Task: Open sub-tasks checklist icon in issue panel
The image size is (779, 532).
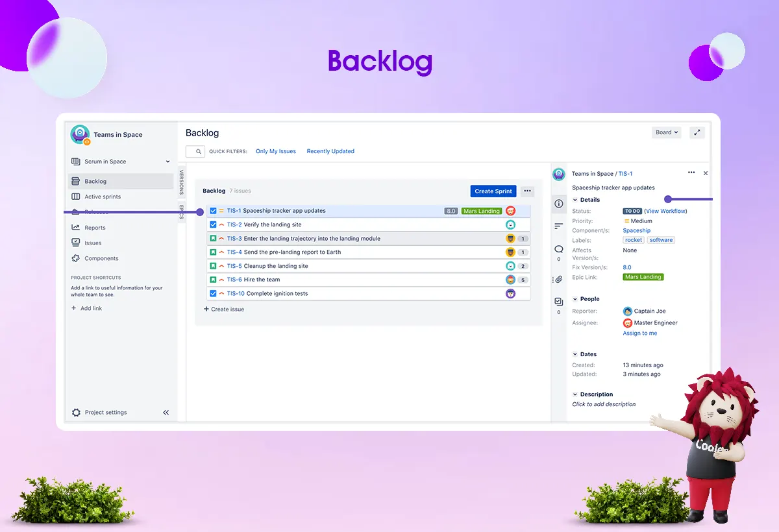Action: pos(558,302)
